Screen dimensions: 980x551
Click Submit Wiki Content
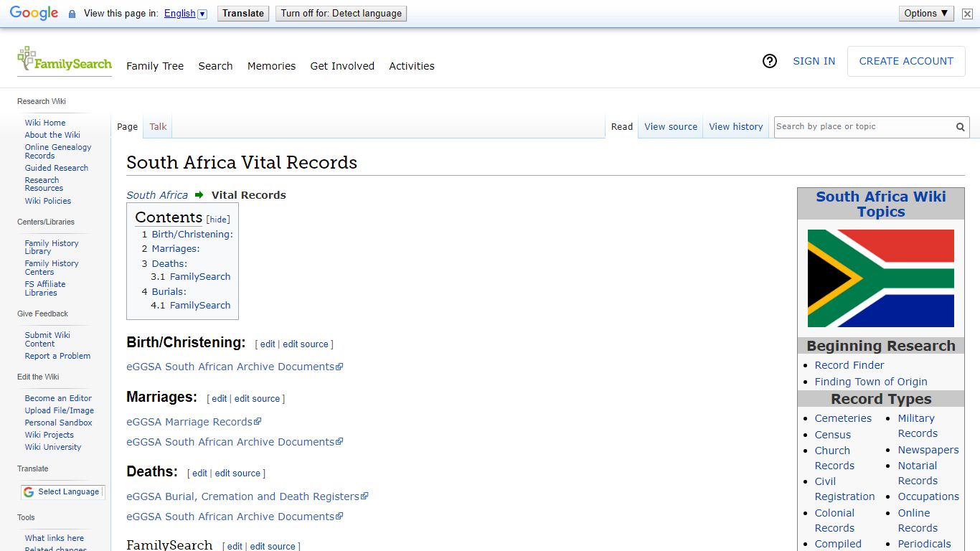pos(47,339)
